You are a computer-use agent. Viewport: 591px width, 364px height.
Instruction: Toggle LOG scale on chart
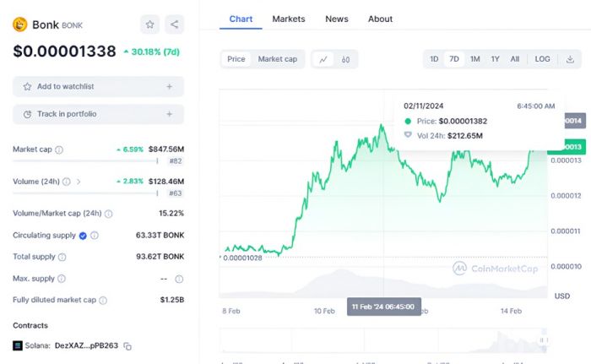[x=542, y=59]
